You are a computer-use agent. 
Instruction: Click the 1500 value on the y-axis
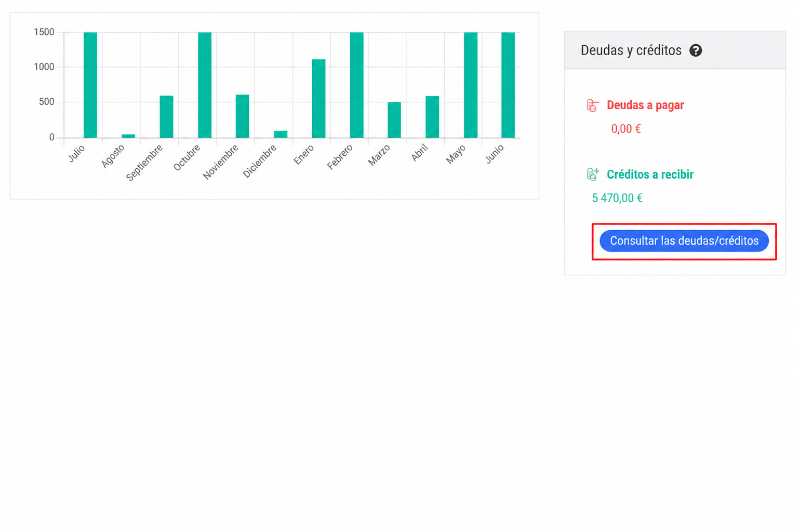pyautogui.click(x=44, y=32)
